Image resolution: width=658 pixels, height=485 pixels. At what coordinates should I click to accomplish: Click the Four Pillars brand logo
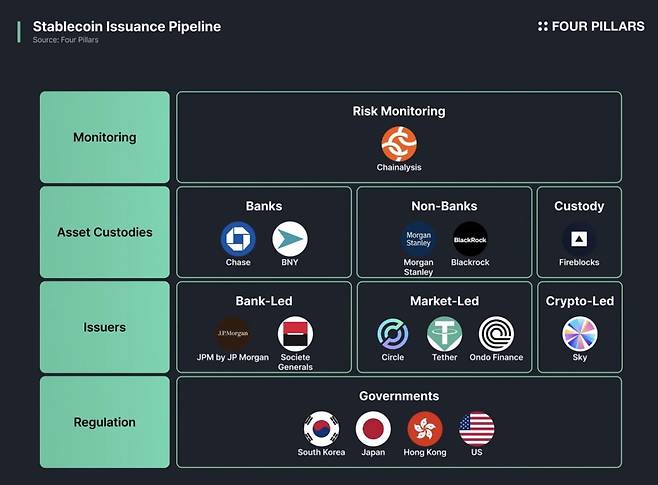pyautogui.click(x=591, y=26)
